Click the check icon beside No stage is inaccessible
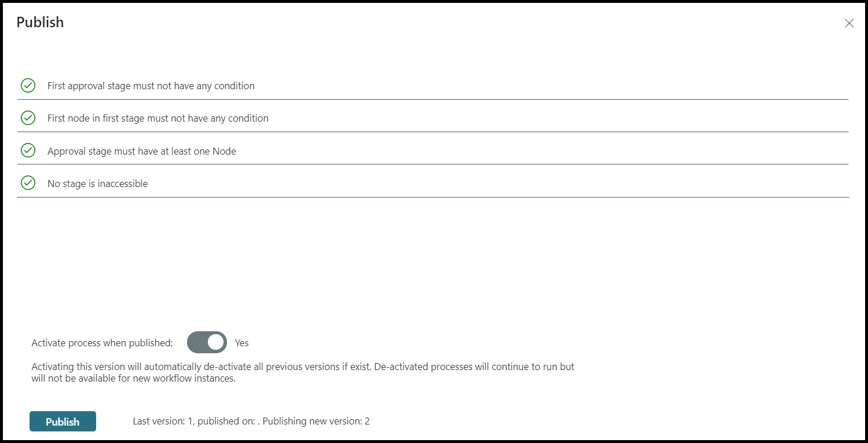 (x=28, y=183)
